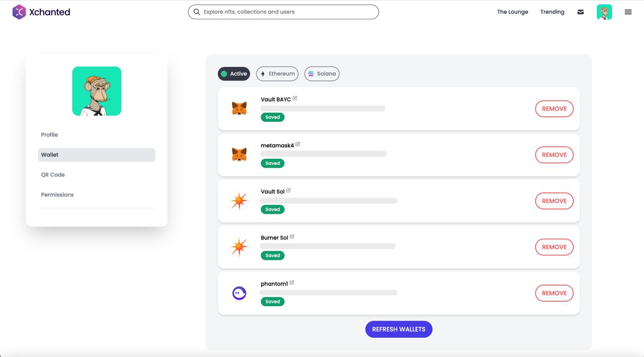Click the Xchanted logo

pyautogui.click(x=41, y=12)
